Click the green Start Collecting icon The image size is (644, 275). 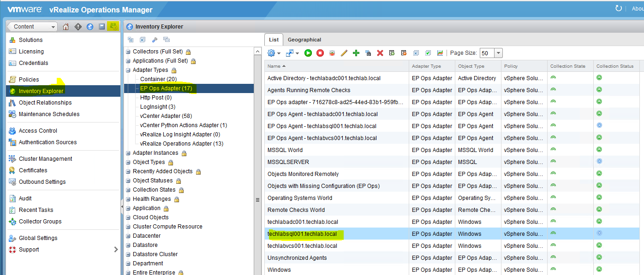click(x=308, y=53)
